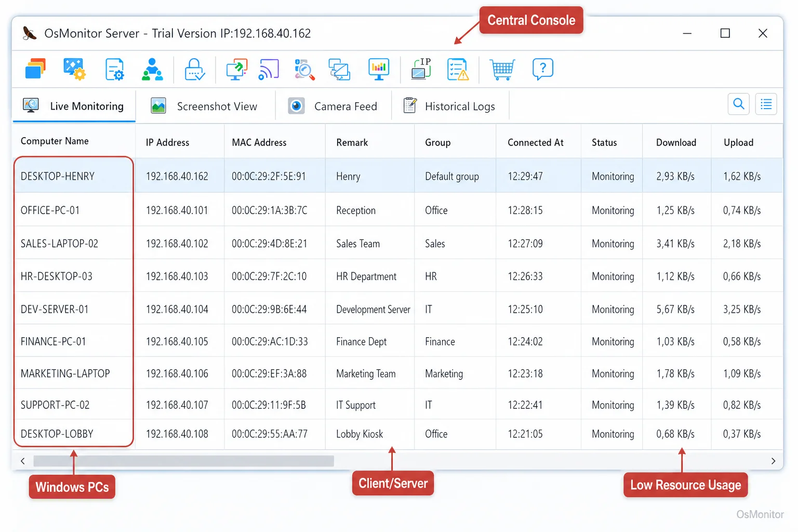Click the list view button
798x532 pixels.
click(766, 104)
